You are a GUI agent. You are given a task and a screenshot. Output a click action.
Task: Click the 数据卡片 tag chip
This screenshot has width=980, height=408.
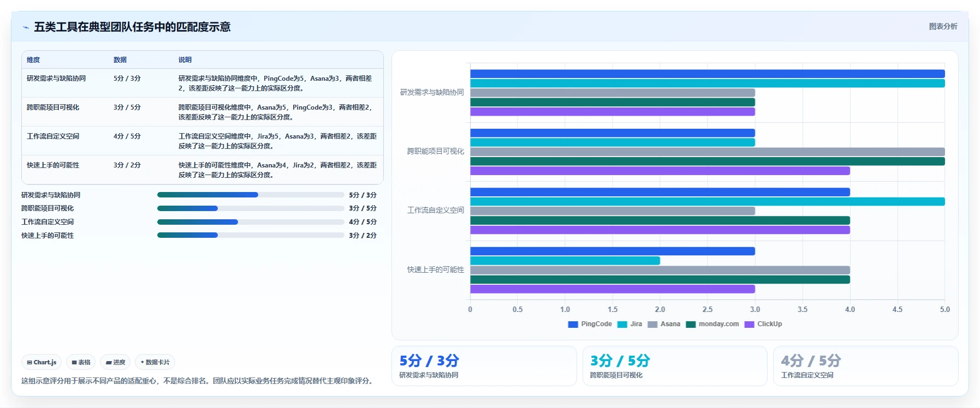click(155, 362)
